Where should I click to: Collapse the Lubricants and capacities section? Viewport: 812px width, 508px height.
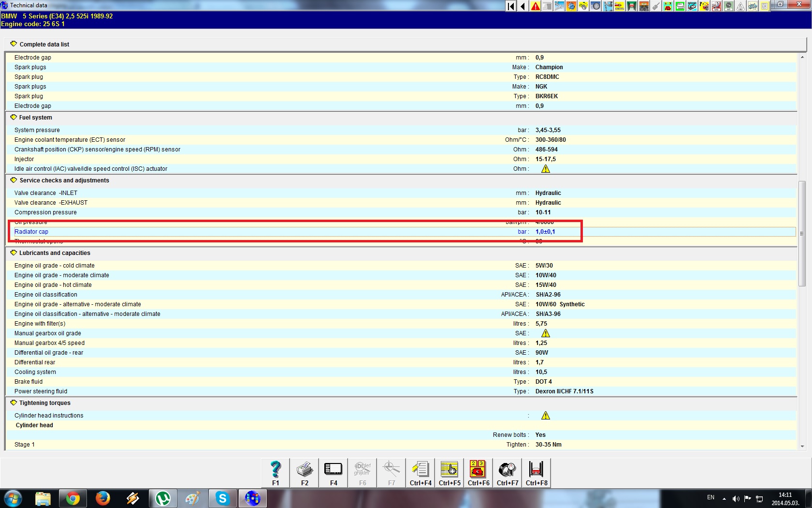(14, 253)
